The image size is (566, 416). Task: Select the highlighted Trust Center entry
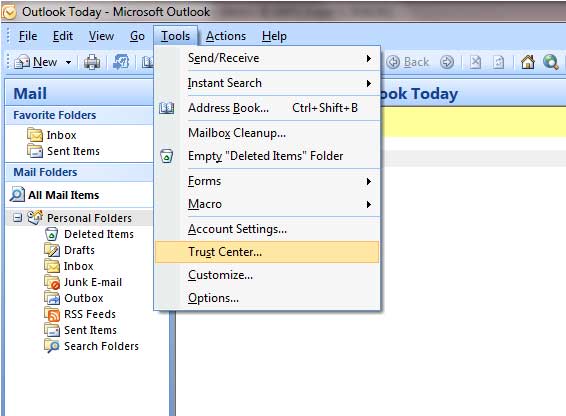point(267,252)
